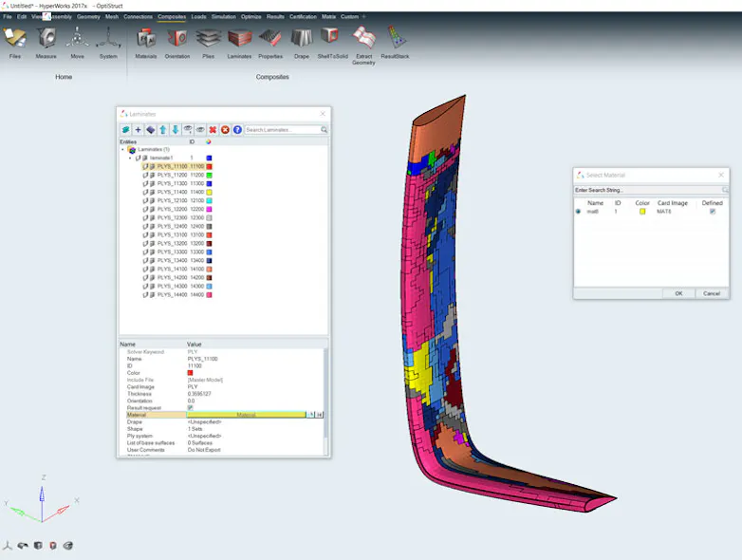The width and height of the screenshot is (742, 560).
Task: Open the Mesh menu
Action: point(112,16)
